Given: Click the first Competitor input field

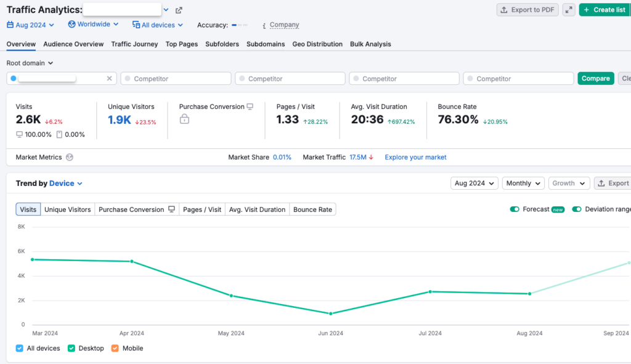Looking at the screenshot, I should 176,78.
